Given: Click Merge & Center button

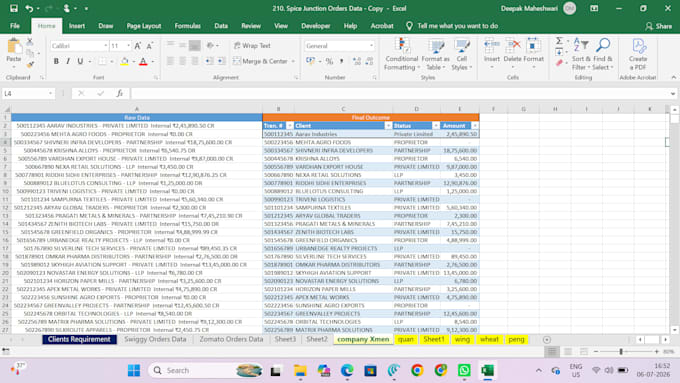Looking at the screenshot, I should pyautogui.click(x=260, y=61).
